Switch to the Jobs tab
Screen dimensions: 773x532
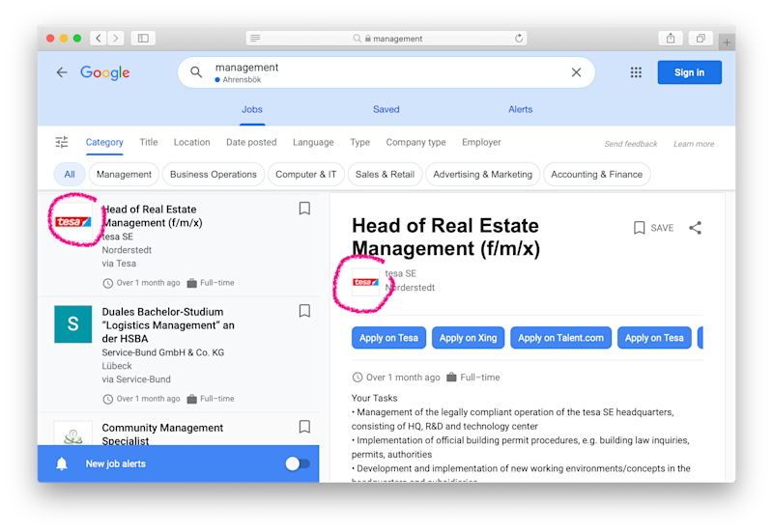[x=252, y=109]
